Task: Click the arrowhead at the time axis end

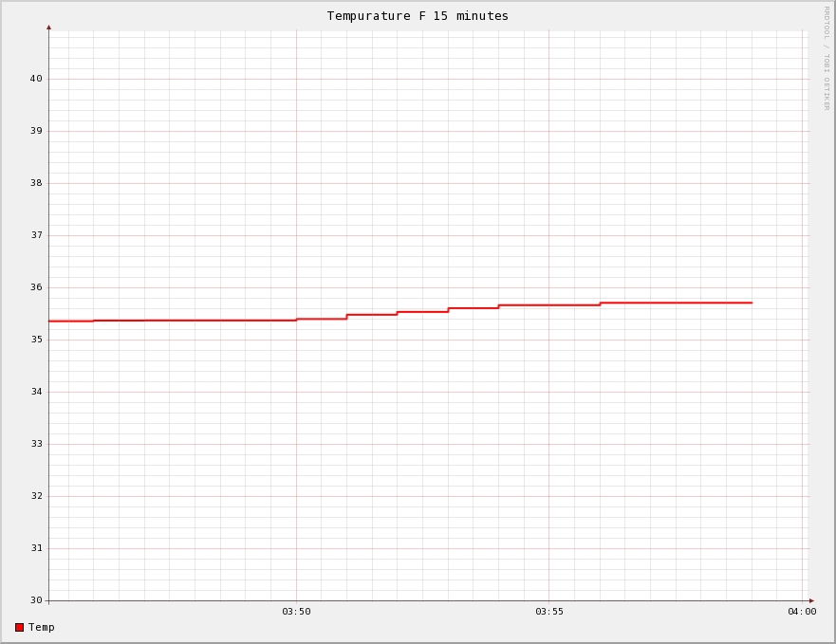Action: click(811, 600)
